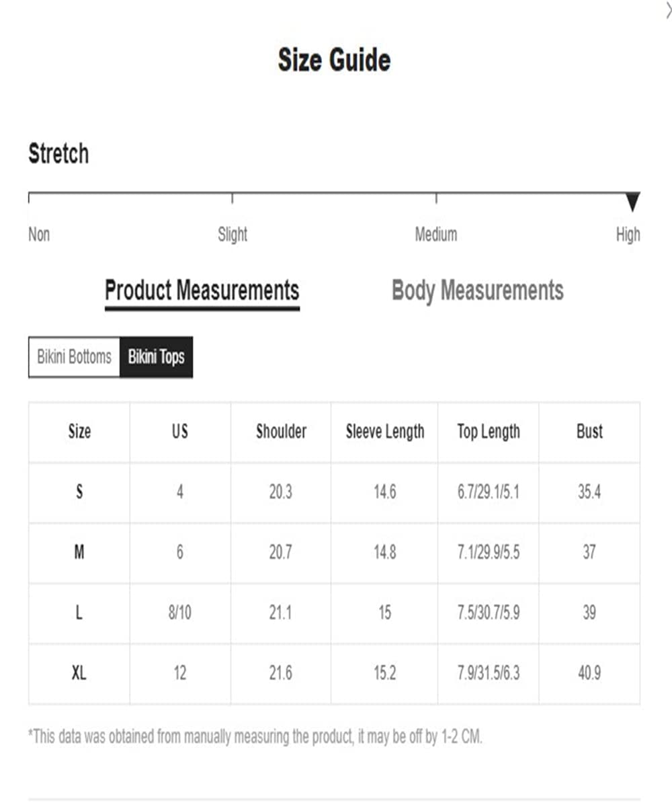
Task: Toggle to Bikini Bottoms measurements
Action: pyautogui.click(x=74, y=357)
